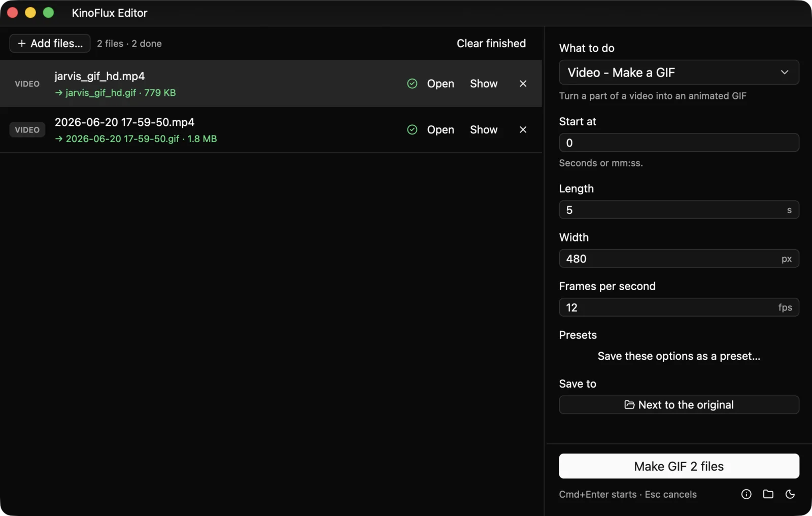Select the jarvis_gif_hd.mp4 file name

[x=99, y=76]
